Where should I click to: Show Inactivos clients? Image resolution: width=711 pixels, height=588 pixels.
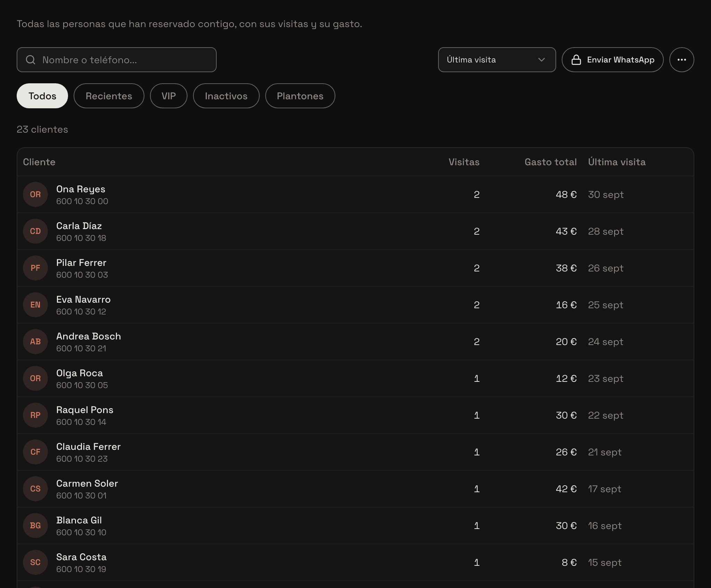point(226,96)
